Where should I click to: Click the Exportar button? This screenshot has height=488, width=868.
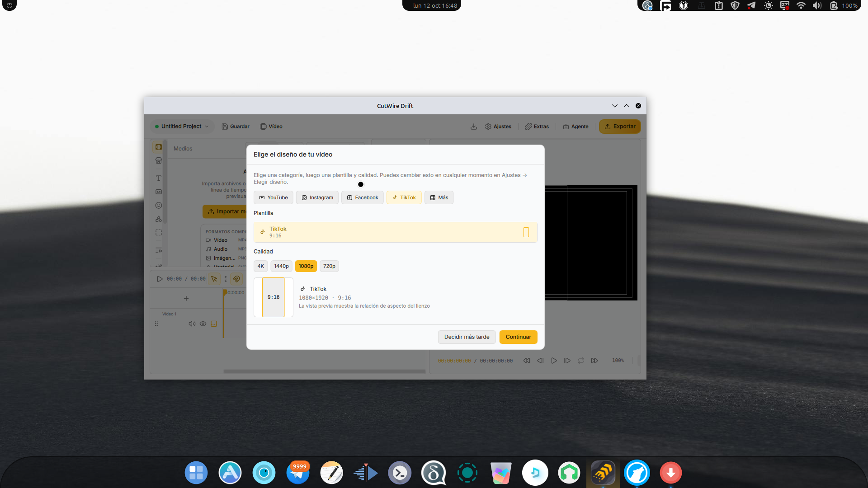(620, 127)
